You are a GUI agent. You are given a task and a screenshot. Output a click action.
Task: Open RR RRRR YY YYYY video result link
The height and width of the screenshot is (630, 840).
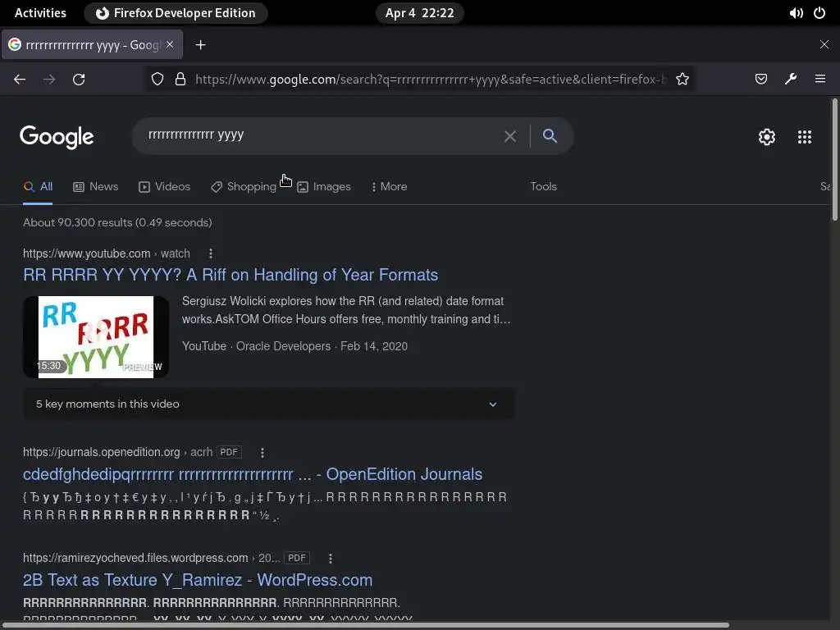coord(231,275)
